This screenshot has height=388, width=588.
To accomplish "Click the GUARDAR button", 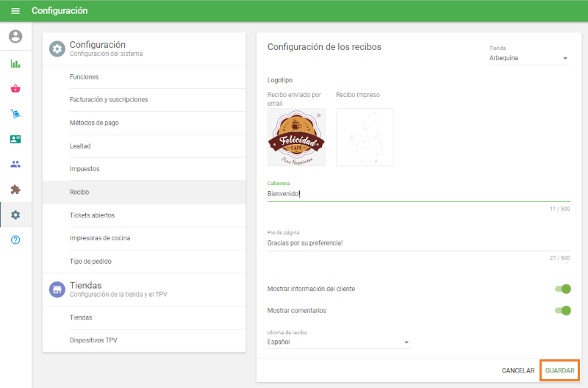I will point(559,370).
